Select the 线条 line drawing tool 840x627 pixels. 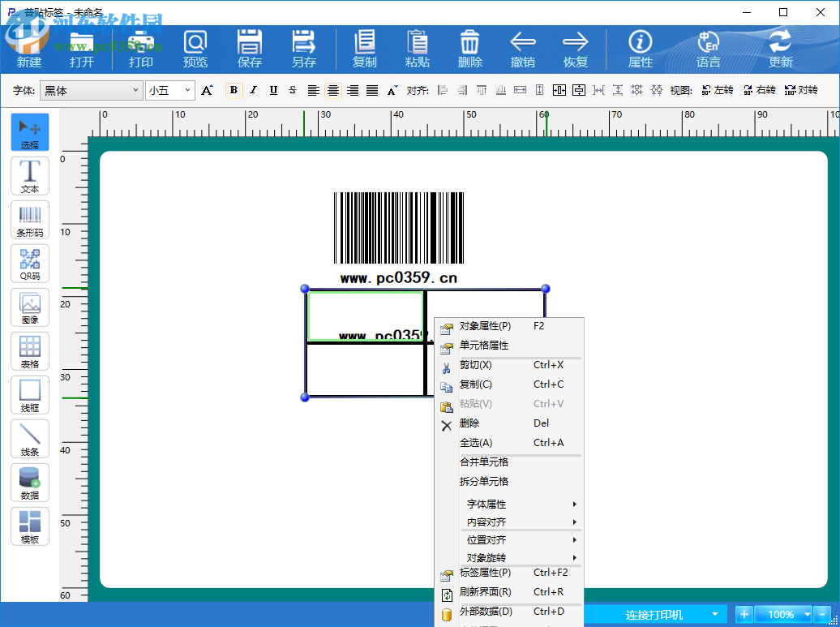[30, 438]
